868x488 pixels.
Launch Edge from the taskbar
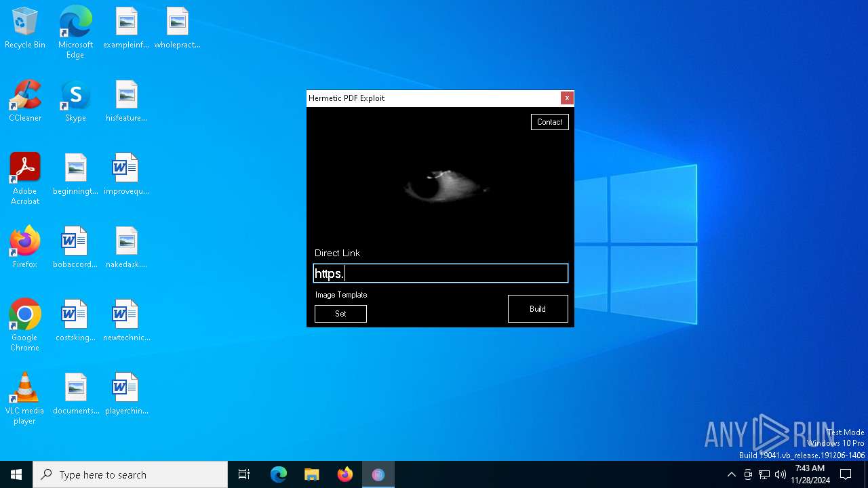tap(279, 474)
